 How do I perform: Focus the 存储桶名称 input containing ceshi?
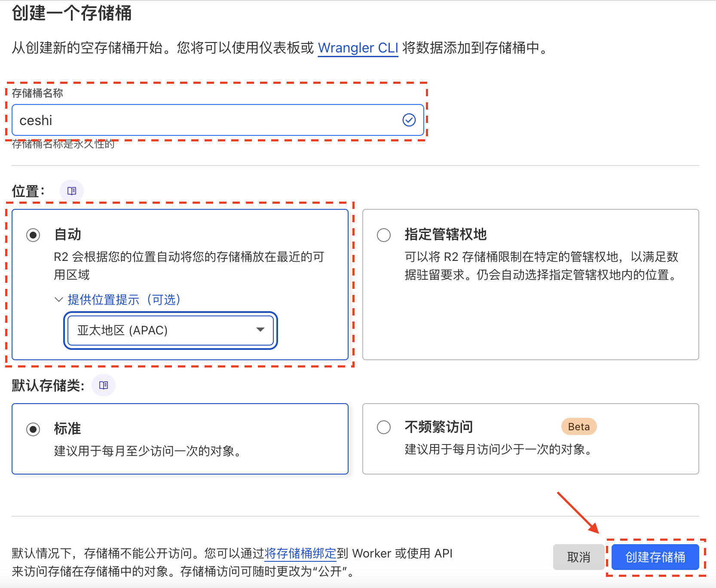click(x=218, y=120)
